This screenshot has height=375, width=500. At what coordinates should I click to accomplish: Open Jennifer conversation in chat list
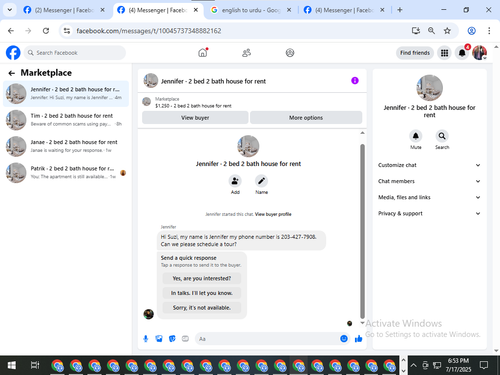pos(66,94)
